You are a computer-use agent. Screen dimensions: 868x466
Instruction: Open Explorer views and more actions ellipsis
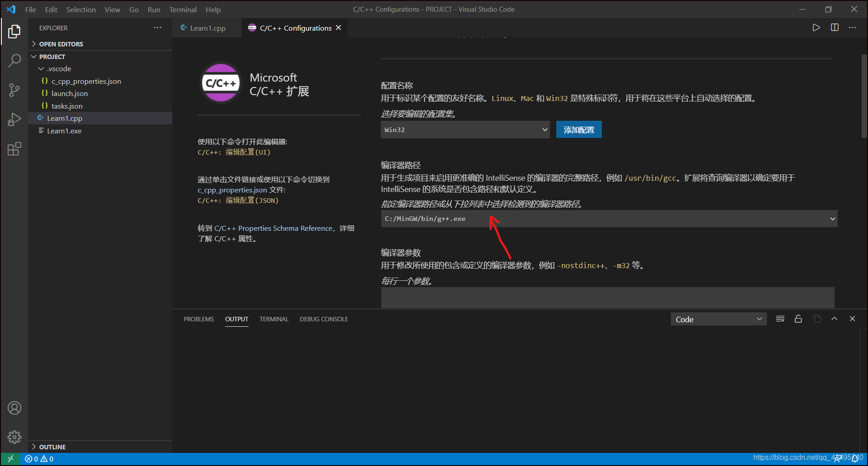click(157, 27)
